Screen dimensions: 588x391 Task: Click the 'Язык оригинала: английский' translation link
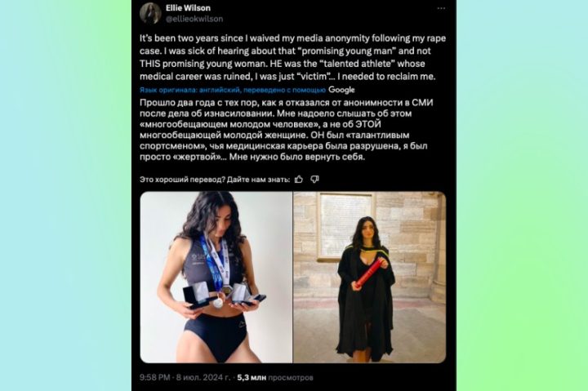[x=233, y=90]
